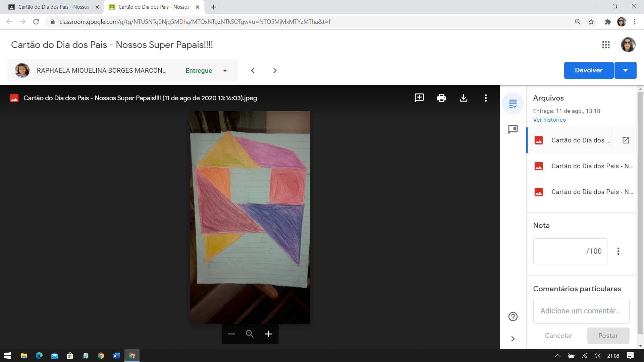Close the first browser tab
This screenshot has width=644, height=362.
coord(97,7)
